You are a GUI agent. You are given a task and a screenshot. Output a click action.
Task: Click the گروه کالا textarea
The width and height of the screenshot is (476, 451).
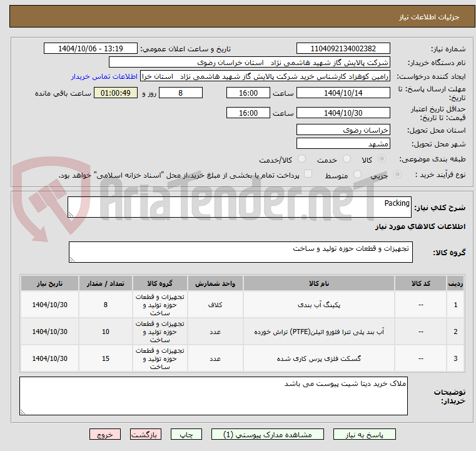pyautogui.click(x=240, y=252)
